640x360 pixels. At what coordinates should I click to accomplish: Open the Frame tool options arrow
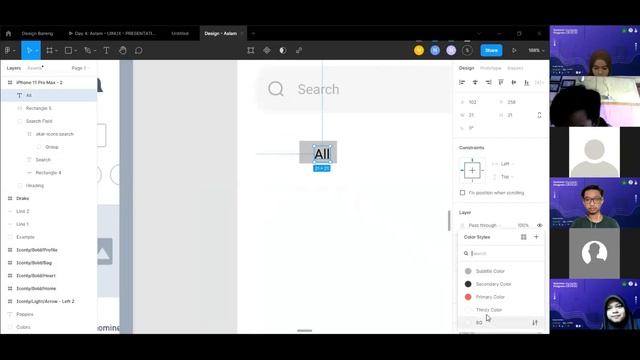tap(56, 51)
